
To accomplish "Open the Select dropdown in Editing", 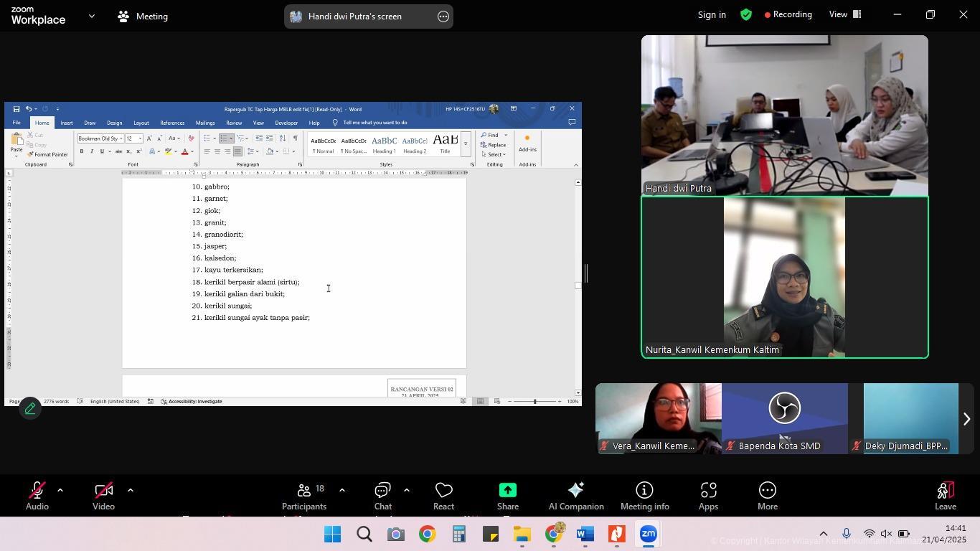I will coord(494,155).
